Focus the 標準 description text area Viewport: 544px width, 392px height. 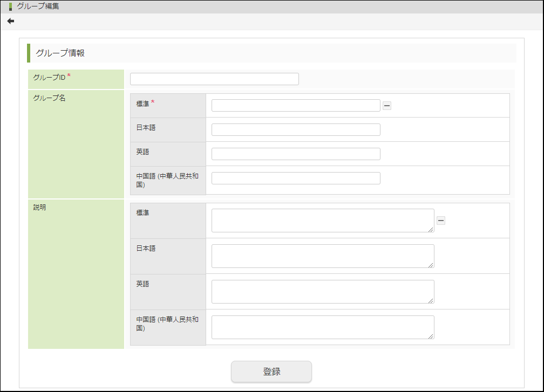[323, 220]
